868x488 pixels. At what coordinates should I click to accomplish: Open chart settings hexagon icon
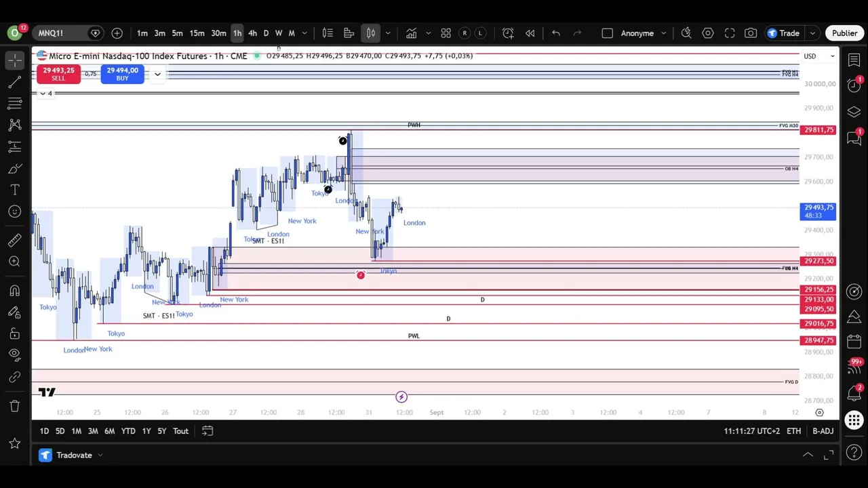point(708,33)
